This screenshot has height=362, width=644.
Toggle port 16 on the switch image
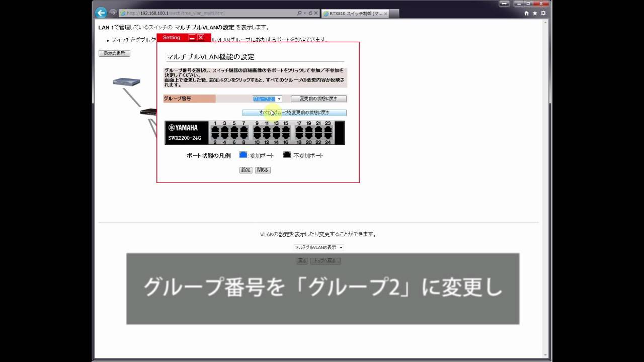286,136
